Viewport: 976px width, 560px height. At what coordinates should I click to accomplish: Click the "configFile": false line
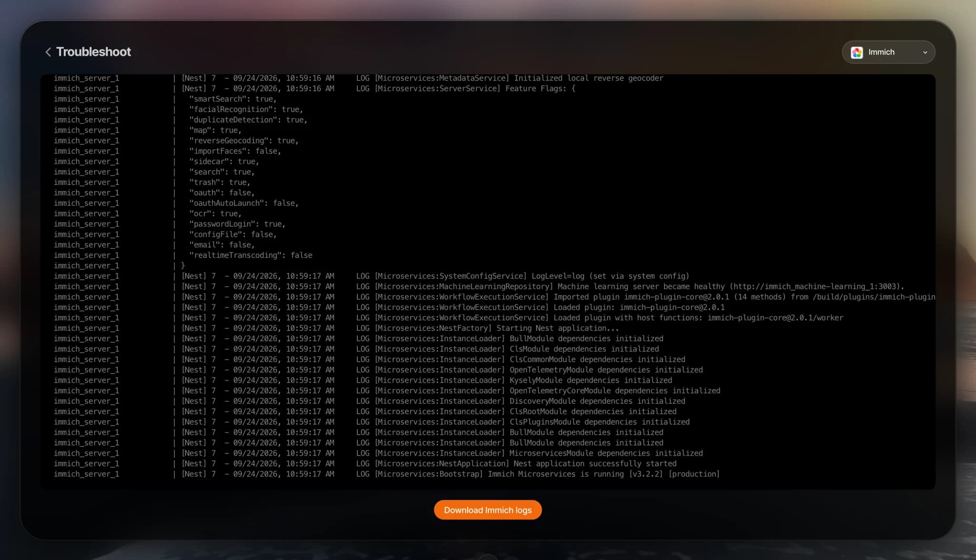click(x=165, y=234)
